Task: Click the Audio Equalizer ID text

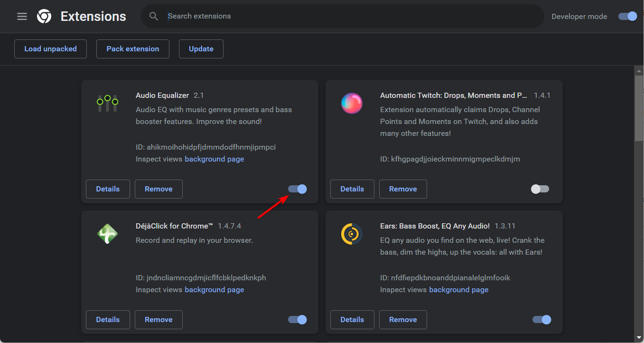Action: coord(205,147)
